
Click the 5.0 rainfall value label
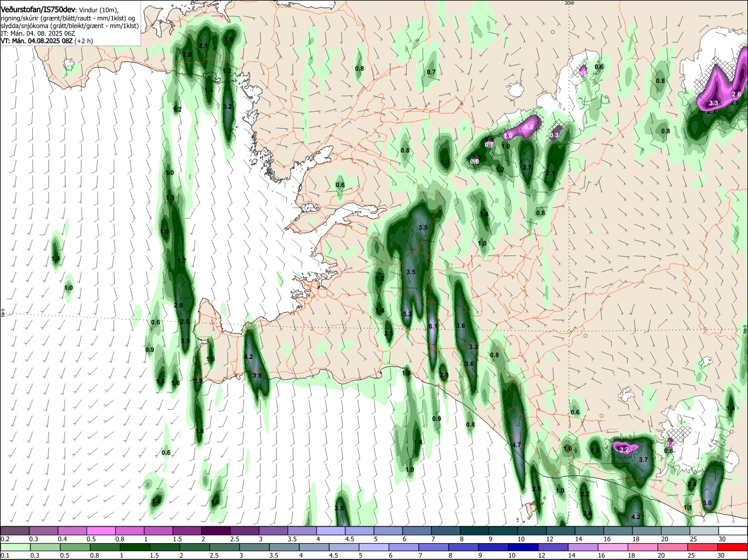tap(707, 503)
